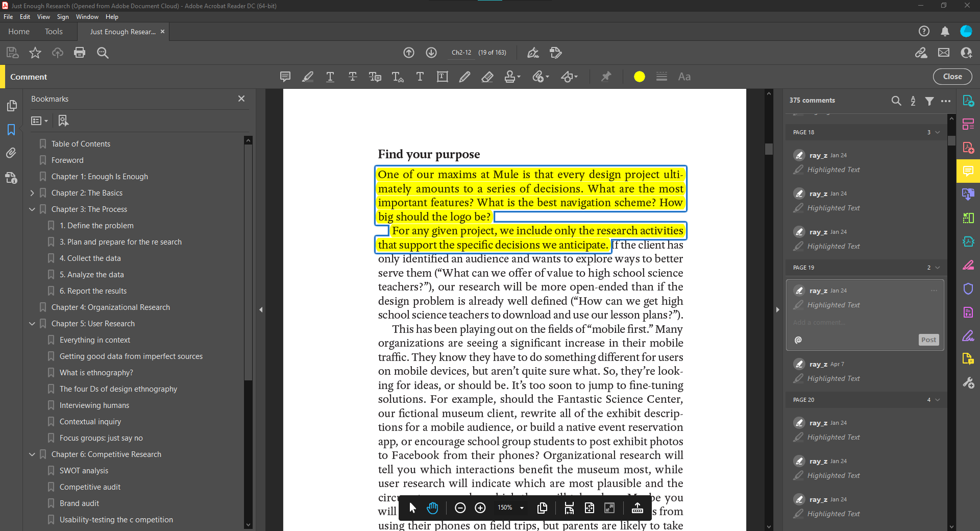Select the hand pan tool
The image size is (980, 531).
(x=432, y=508)
